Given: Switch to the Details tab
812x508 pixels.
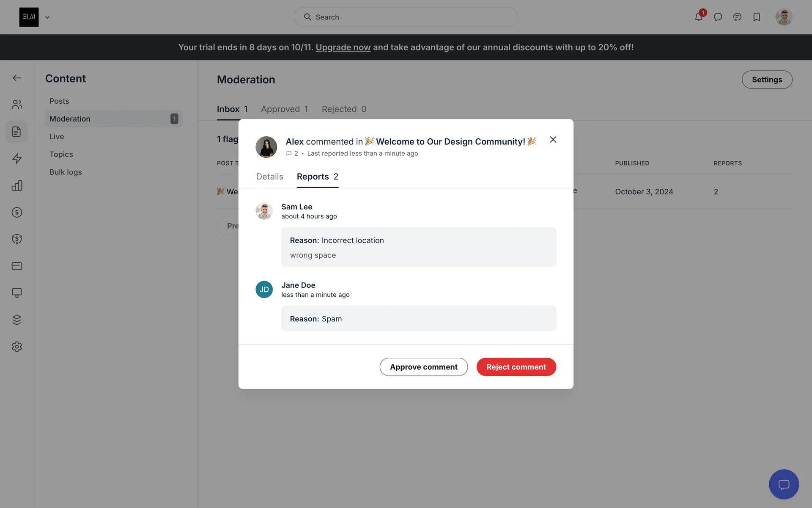Looking at the screenshot, I should pyautogui.click(x=269, y=177).
